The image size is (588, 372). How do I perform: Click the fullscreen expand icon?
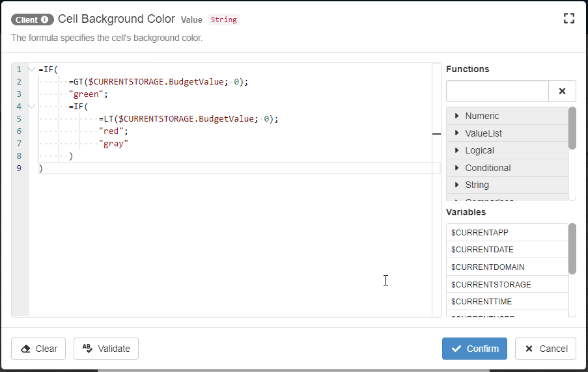point(568,18)
